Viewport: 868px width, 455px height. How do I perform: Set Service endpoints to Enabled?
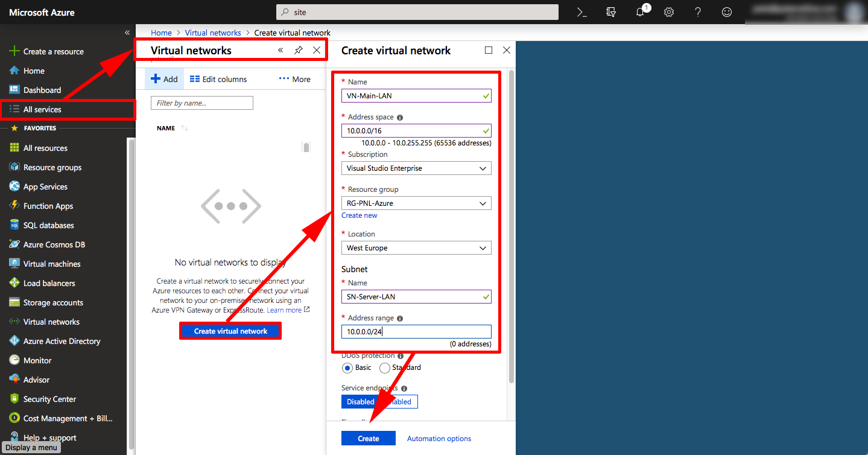click(398, 402)
